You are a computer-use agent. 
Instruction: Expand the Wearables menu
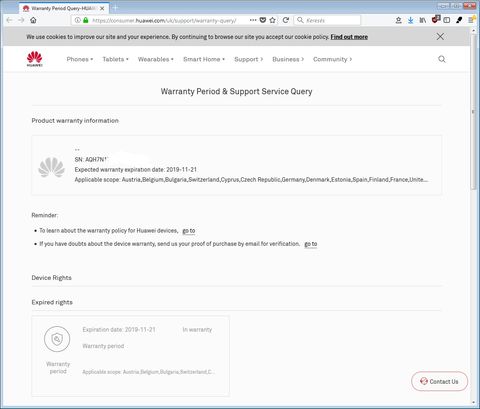[x=156, y=59]
